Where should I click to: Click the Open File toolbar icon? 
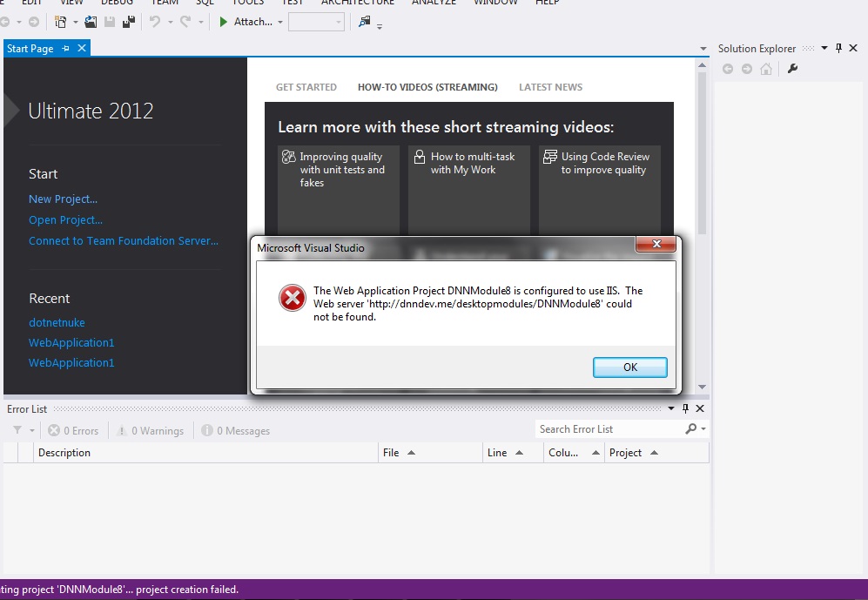[91, 22]
